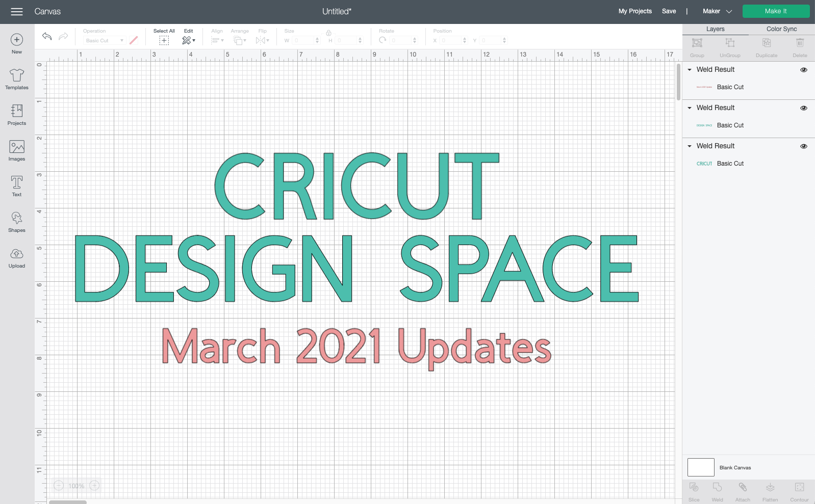Hide the March 2021 Updates Weld Result layer
The width and height of the screenshot is (815, 504).
click(x=804, y=70)
